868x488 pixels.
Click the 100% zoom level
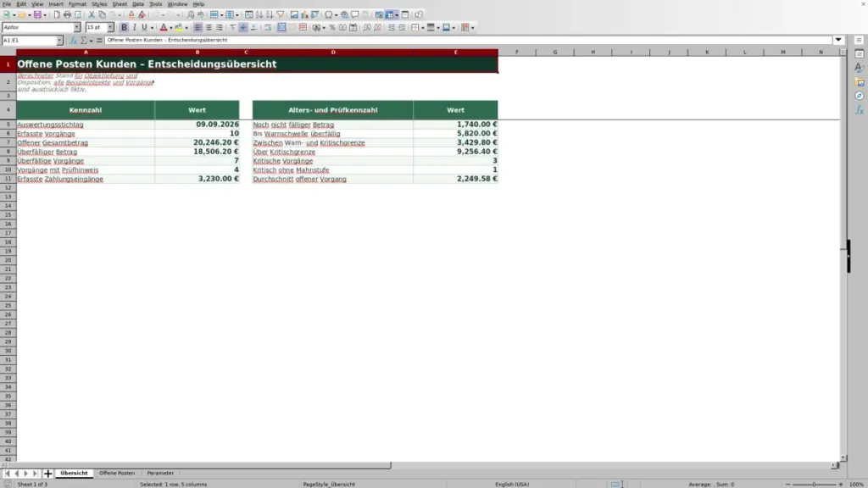coord(856,485)
